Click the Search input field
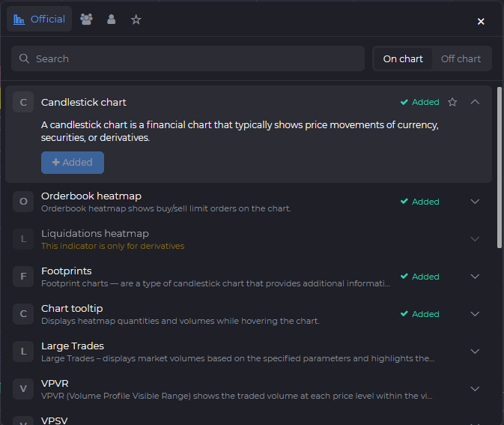504x425 pixels. click(188, 58)
